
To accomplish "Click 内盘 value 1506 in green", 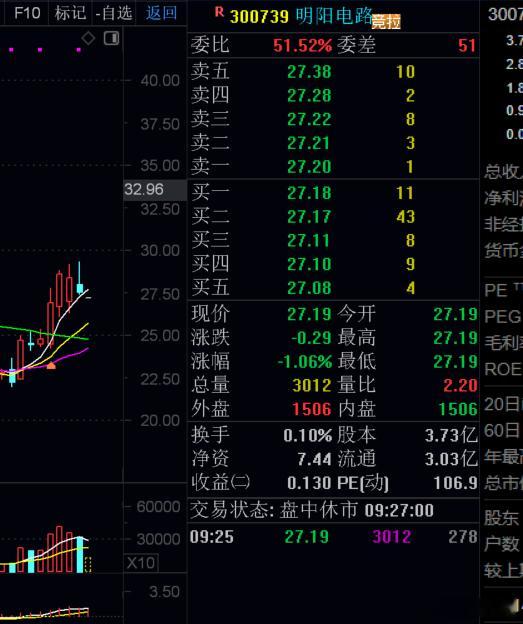I will point(458,409).
